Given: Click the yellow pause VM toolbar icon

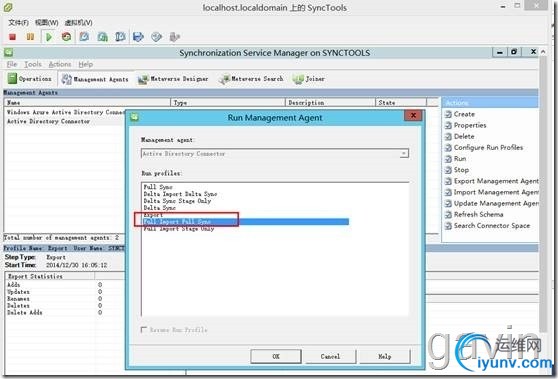Looking at the screenshot, I should point(30,37).
